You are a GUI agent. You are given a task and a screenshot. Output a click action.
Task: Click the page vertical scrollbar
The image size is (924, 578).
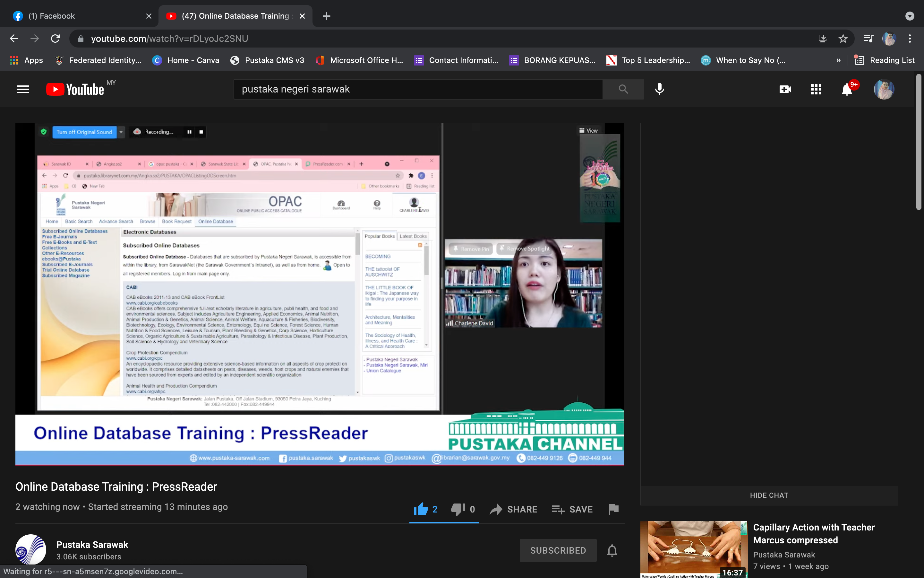click(919, 142)
